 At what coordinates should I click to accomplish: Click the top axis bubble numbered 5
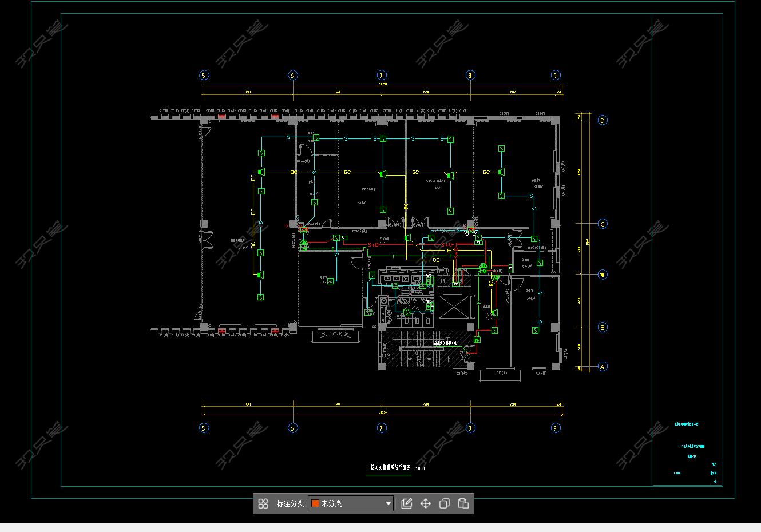click(x=204, y=75)
